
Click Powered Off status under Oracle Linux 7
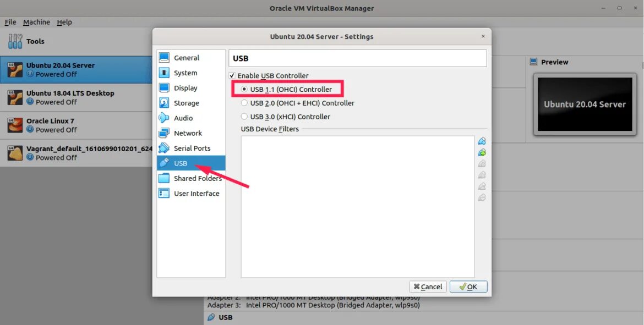(x=56, y=130)
